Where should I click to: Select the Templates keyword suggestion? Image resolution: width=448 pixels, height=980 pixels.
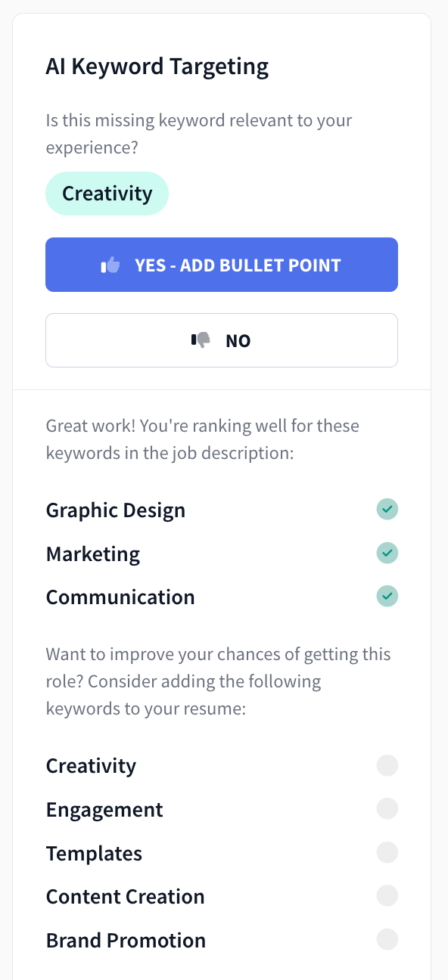pos(94,853)
